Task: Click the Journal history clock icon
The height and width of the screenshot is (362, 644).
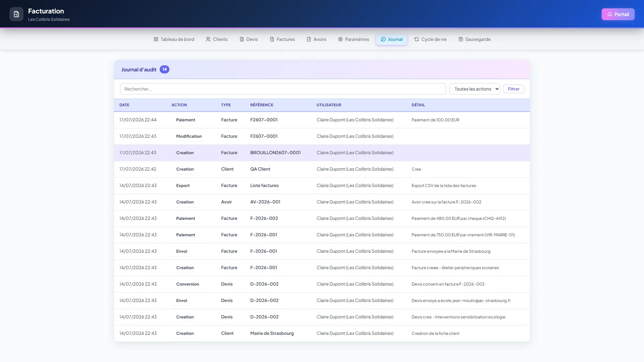Action: 383,39
